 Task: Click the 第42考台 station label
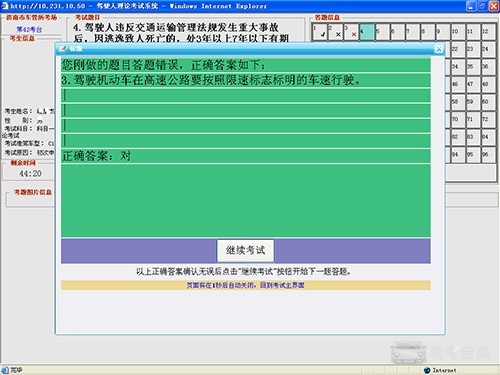[x=29, y=29]
